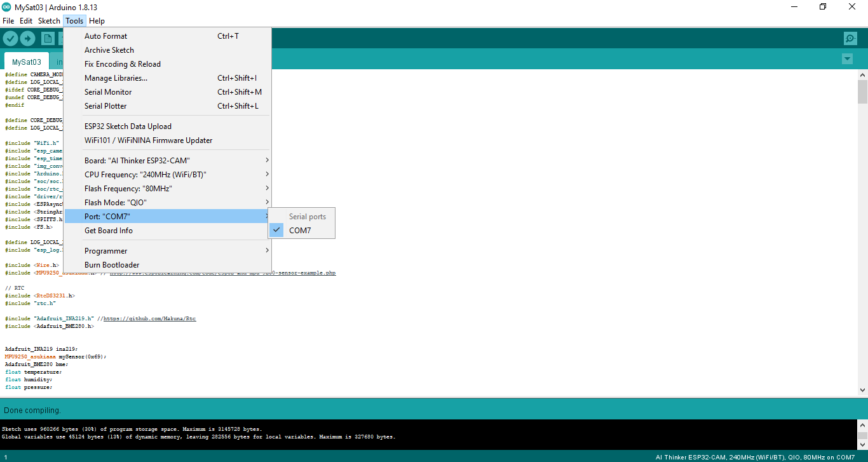
Task: Click the Verify checkmark toolbar icon
Action: coord(10,38)
